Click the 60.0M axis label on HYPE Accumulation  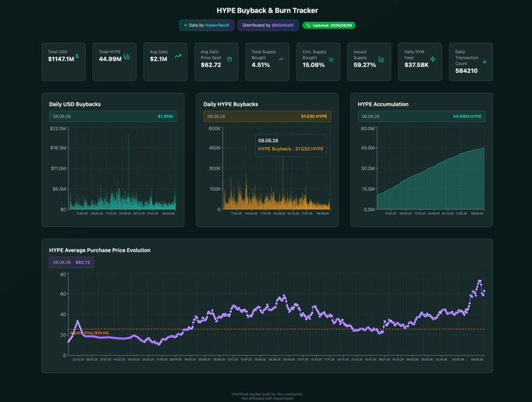coord(368,128)
